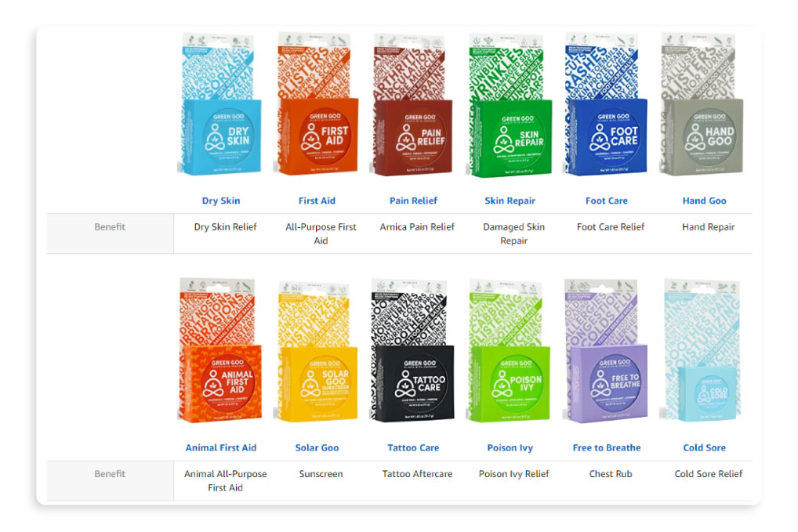Open the gray Hand Goo product image
The image size is (798, 532).
click(702, 104)
